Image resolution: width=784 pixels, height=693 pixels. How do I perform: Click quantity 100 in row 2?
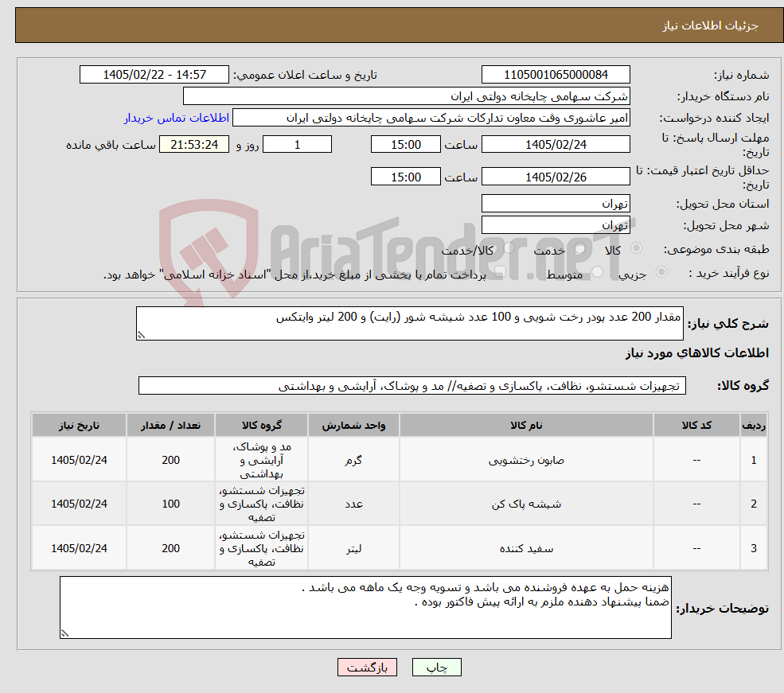170,504
